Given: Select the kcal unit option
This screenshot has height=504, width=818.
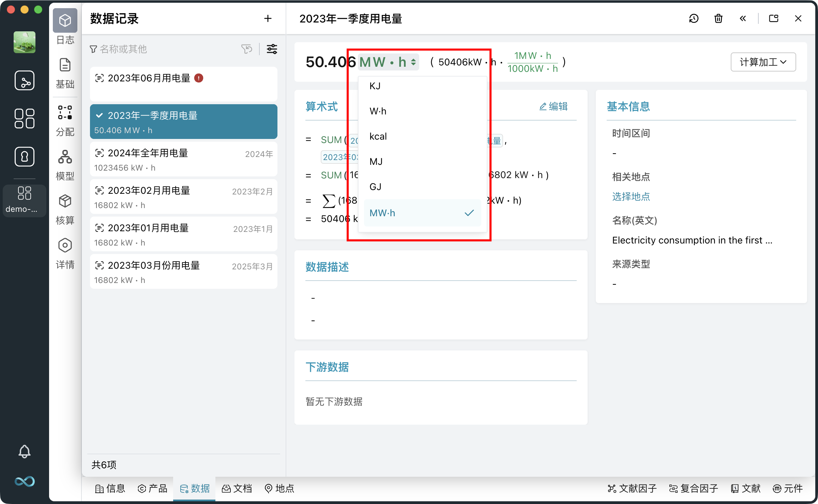Looking at the screenshot, I should [x=378, y=137].
